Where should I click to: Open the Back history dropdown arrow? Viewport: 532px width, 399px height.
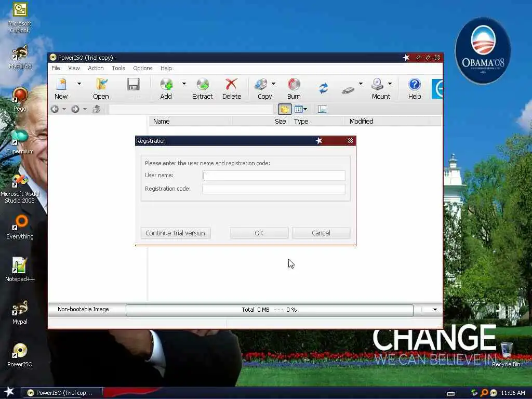pos(64,109)
